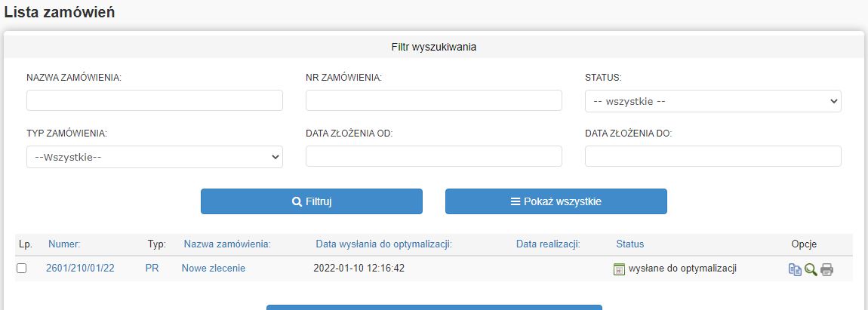Viewport: 868px width, 310px height.
Task: Print the order using printer icon
Action: 827,269
